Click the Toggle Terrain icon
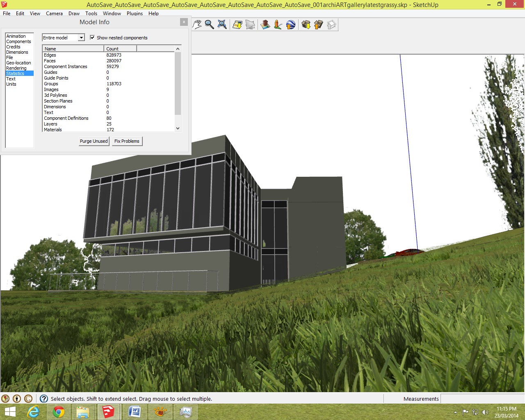The image size is (525, 420). pyautogui.click(x=250, y=25)
